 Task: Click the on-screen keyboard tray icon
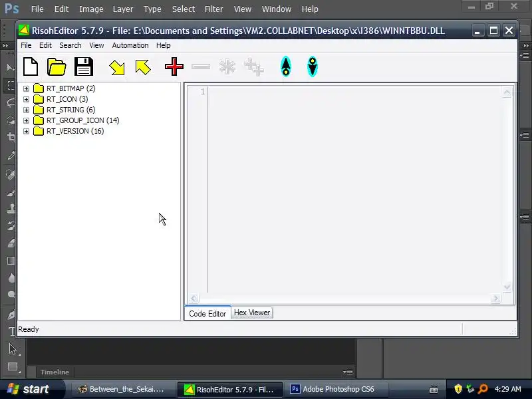[x=434, y=389]
